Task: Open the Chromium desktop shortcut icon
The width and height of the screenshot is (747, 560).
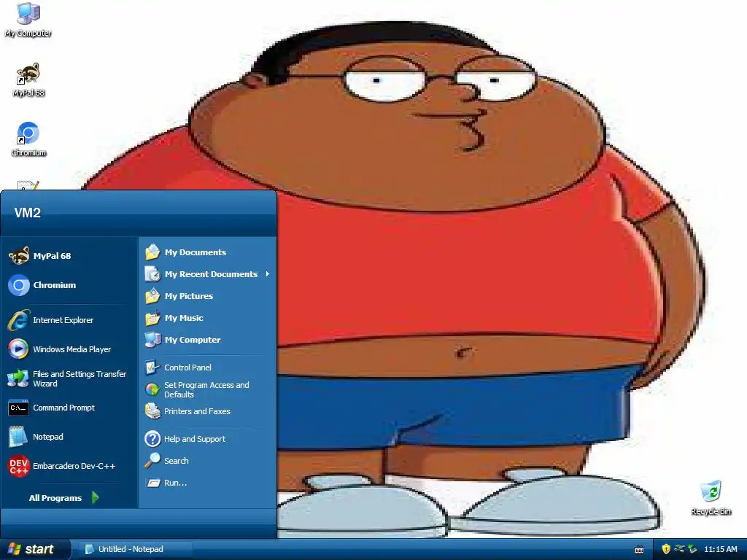Action: tap(28, 133)
